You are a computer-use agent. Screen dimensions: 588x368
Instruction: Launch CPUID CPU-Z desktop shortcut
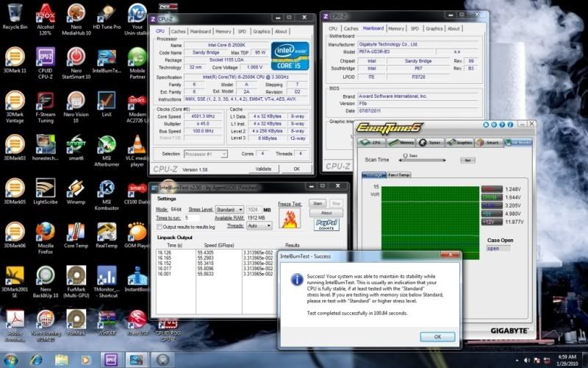click(x=46, y=63)
